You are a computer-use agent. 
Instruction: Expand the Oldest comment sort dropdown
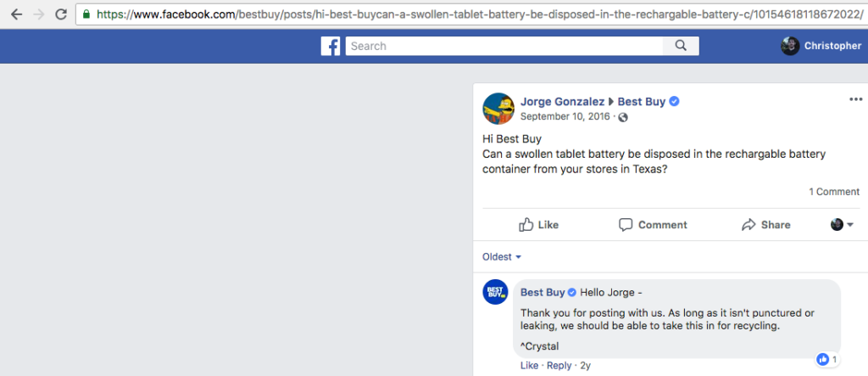coord(502,257)
